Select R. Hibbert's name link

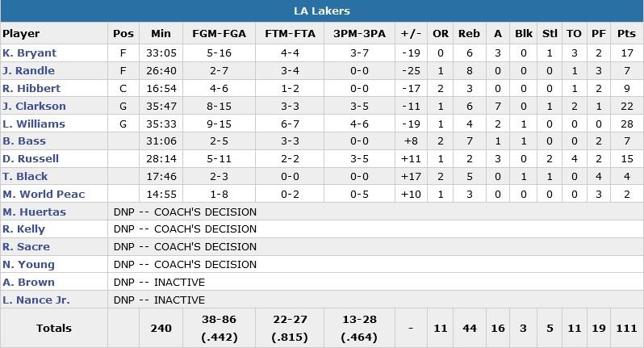(x=30, y=89)
